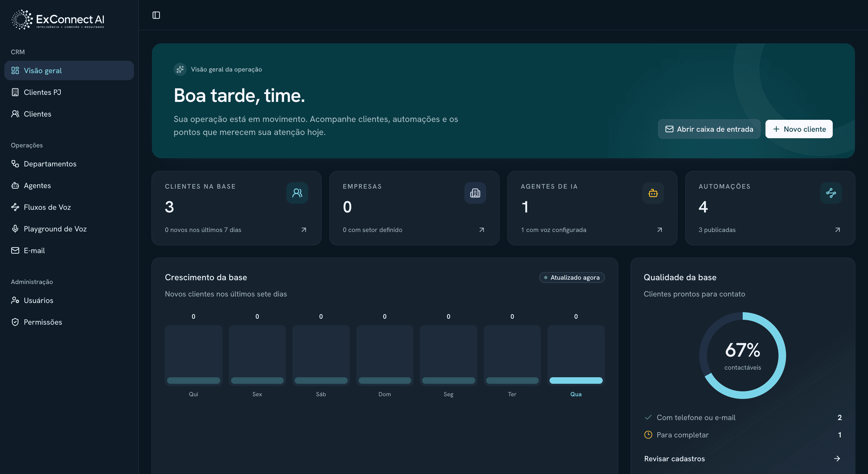Open Permissões page
This screenshot has height=474, width=868.
[69, 322]
